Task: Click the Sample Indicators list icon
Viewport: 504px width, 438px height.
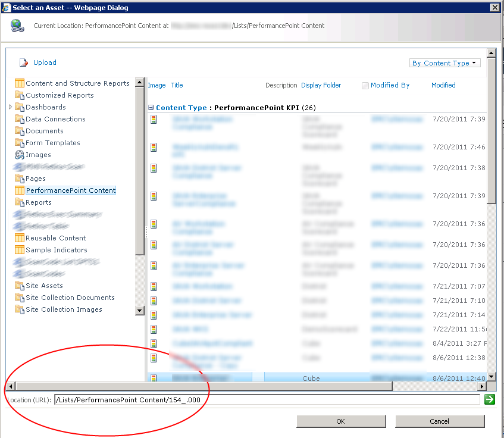Action: click(19, 250)
